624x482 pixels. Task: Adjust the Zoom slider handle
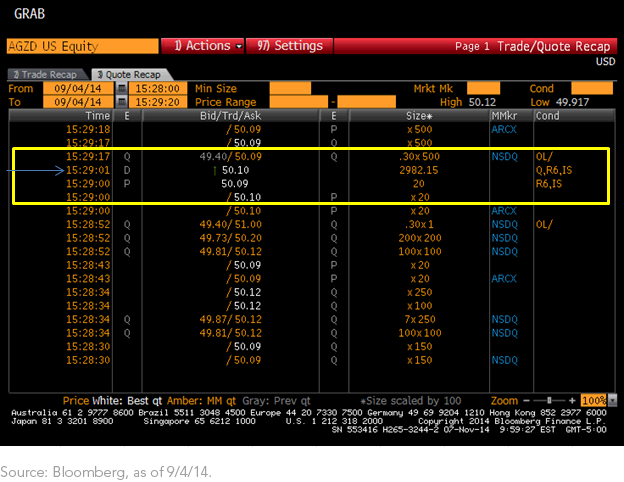click(549, 400)
